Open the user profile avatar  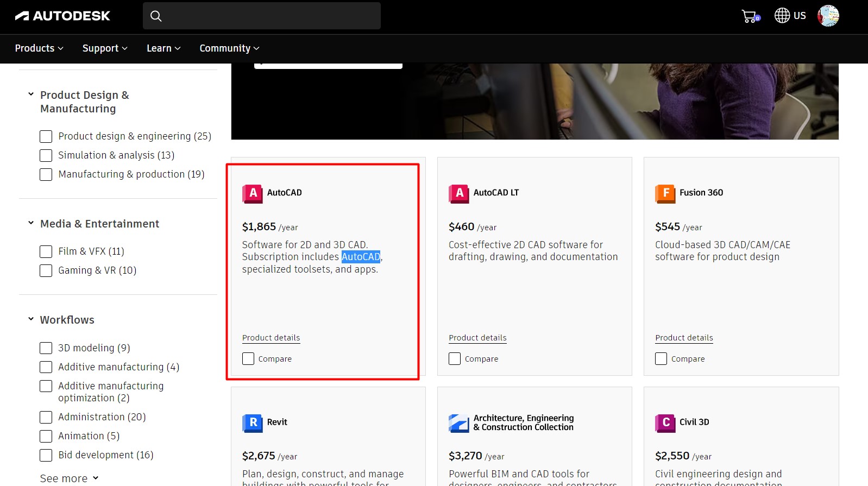coord(828,16)
